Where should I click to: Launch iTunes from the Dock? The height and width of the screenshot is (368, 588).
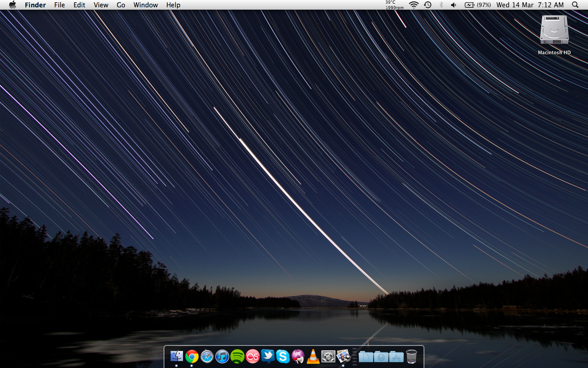click(222, 356)
